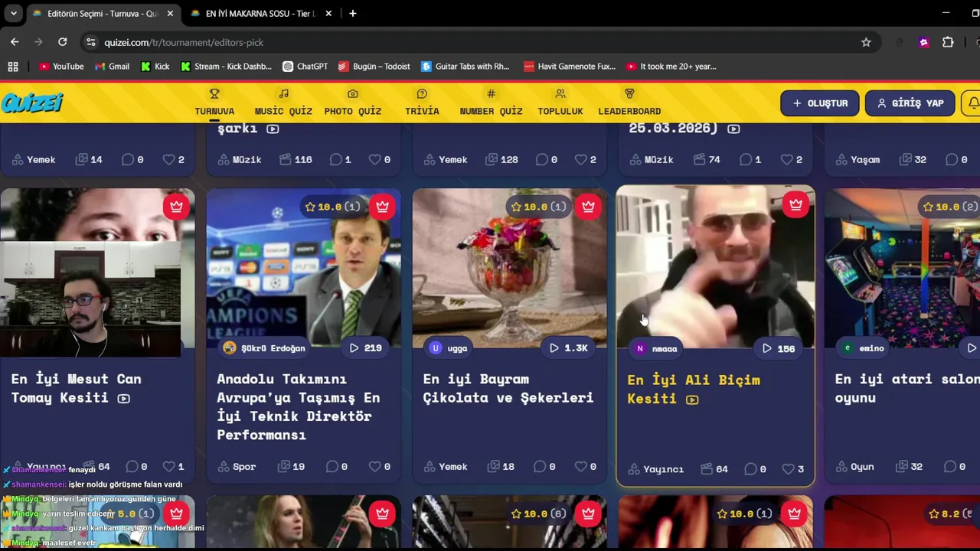The image size is (980, 551).
Task: Click the Giriş Yap button
Action: (910, 103)
